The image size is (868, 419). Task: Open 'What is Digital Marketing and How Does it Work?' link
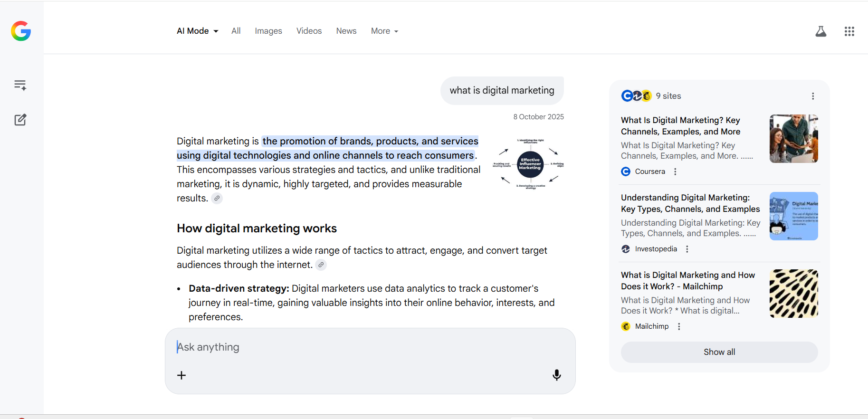point(688,281)
